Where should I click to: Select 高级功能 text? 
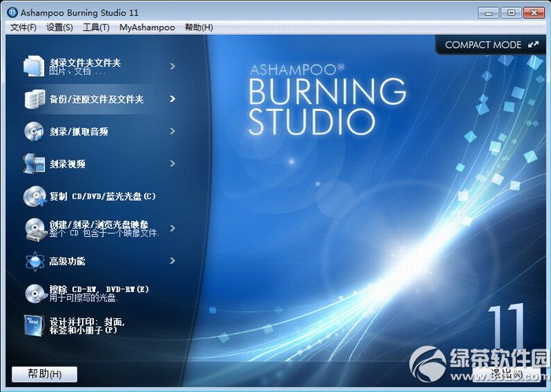[x=67, y=261]
